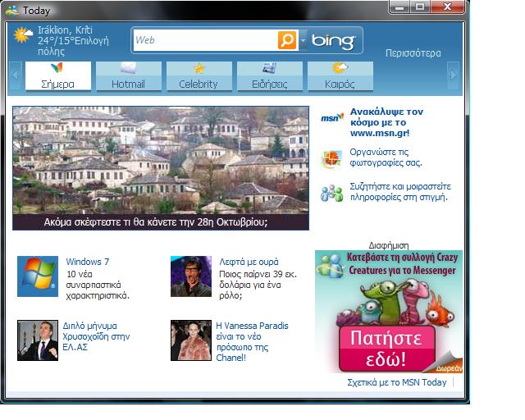Screen dimensions: 525x420
Task: Open the Οργανώστε τις φωτογραφίες σας link
Action: pyautogui.click(x=386, y=157)
